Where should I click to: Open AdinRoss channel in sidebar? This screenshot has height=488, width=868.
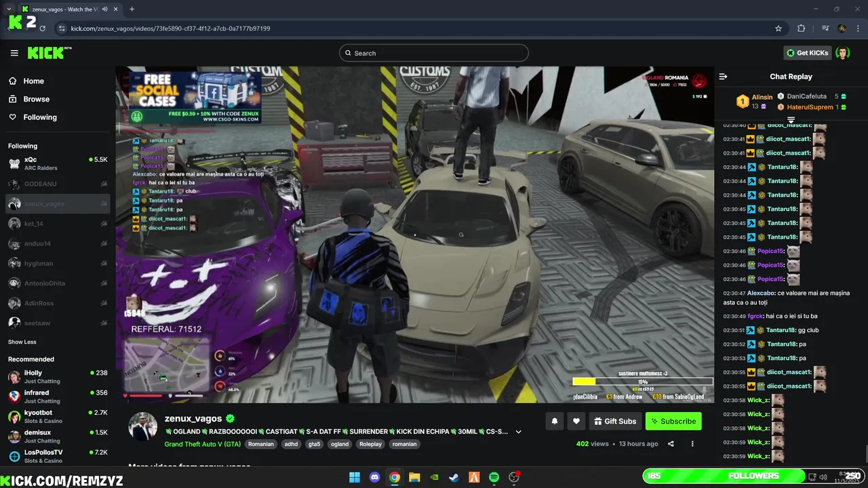58,303
